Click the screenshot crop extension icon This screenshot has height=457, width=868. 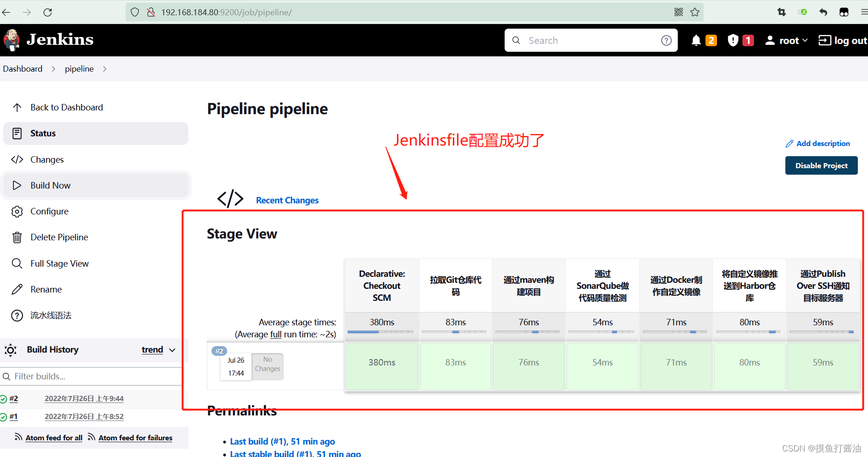click(782, 12)
